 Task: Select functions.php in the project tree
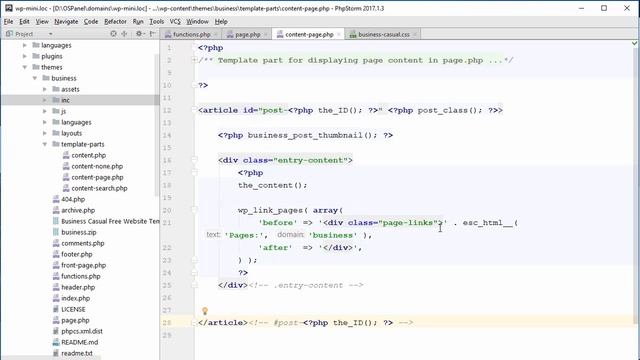pyautogui.click(x=81, y=277)
